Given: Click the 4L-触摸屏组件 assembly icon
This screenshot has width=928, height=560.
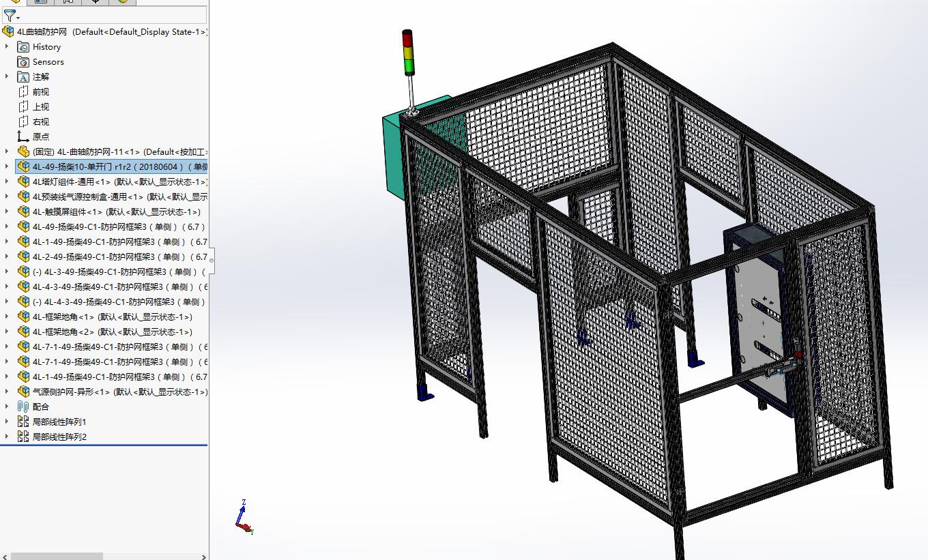Looking at the screenshot, I should point(23,212).
